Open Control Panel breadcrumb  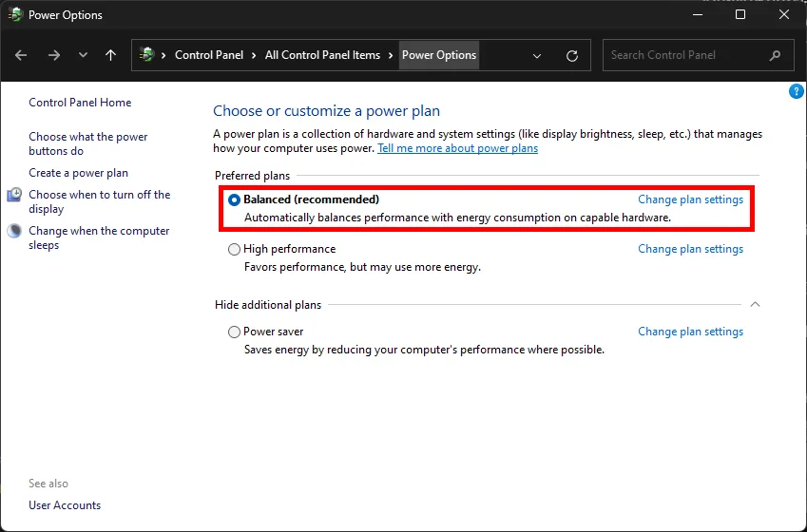(209, 55)
